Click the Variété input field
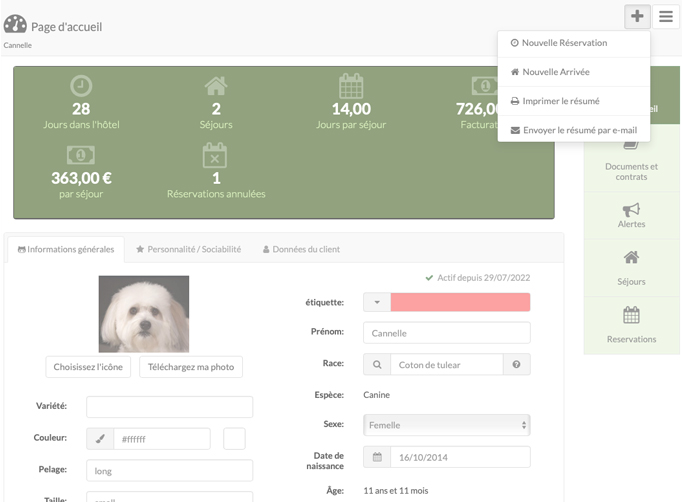Viewport: 682px width, 502px height. click(x=170, y=407)
